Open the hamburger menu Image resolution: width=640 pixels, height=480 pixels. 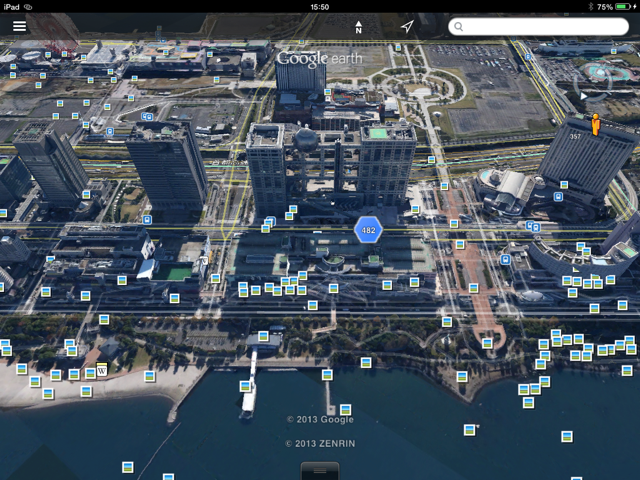click(19, 26)
